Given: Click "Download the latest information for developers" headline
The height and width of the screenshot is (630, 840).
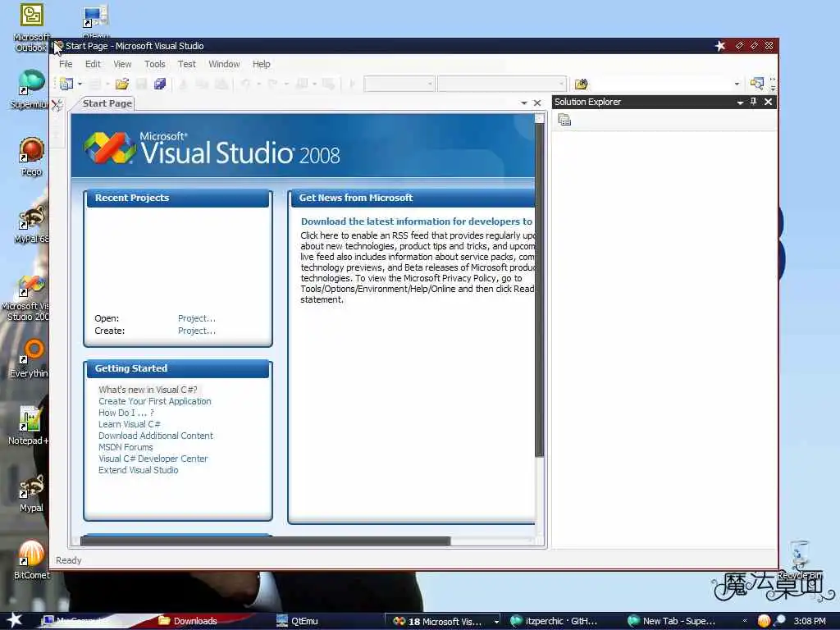Looking at the screenshot, I should point(417,221).
